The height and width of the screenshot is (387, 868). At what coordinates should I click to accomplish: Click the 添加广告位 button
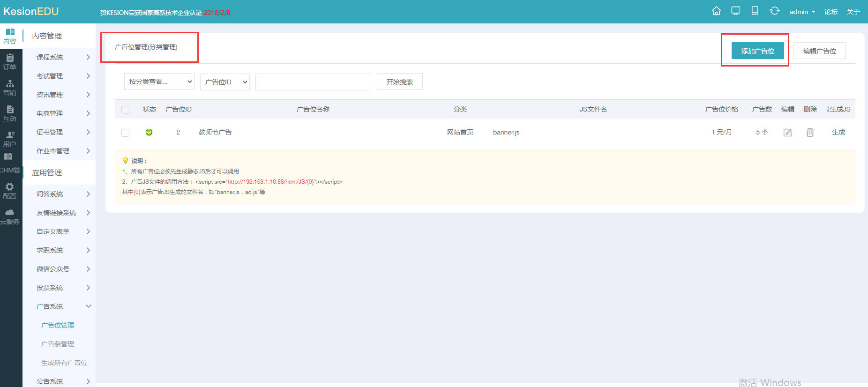(x=758, y=51)
